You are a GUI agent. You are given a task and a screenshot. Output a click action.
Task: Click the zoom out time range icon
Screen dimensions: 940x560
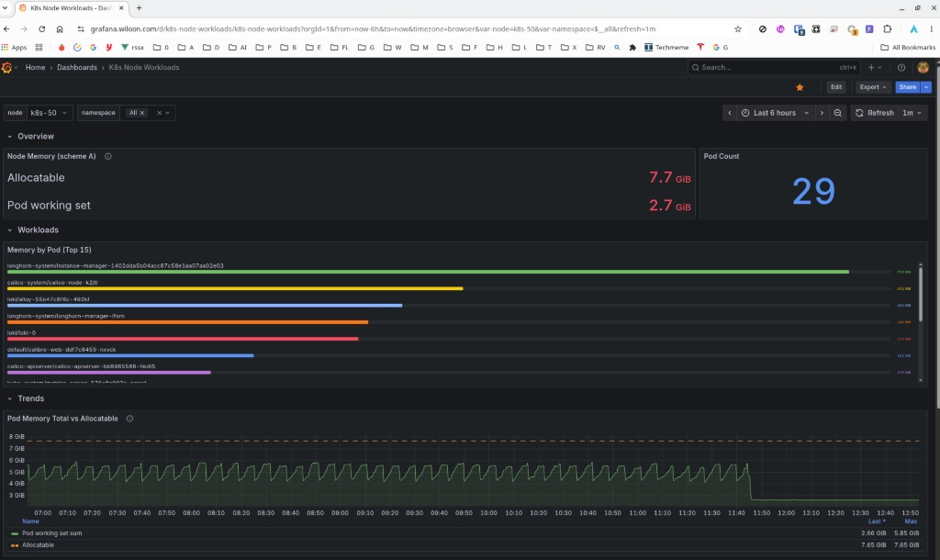tap(837, 113)
